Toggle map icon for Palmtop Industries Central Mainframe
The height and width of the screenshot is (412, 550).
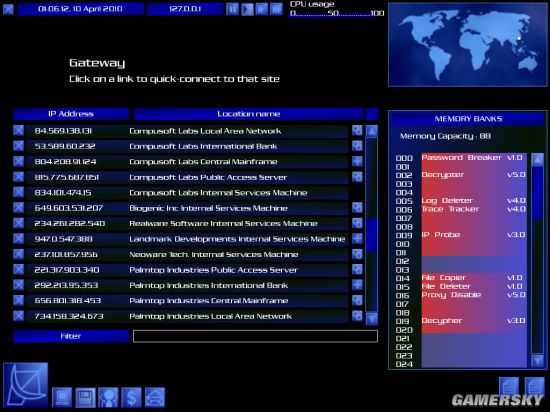tap(357, 300)
